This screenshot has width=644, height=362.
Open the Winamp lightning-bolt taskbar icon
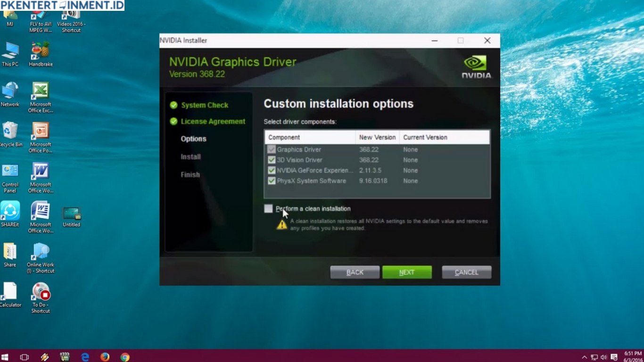[45, 357]
